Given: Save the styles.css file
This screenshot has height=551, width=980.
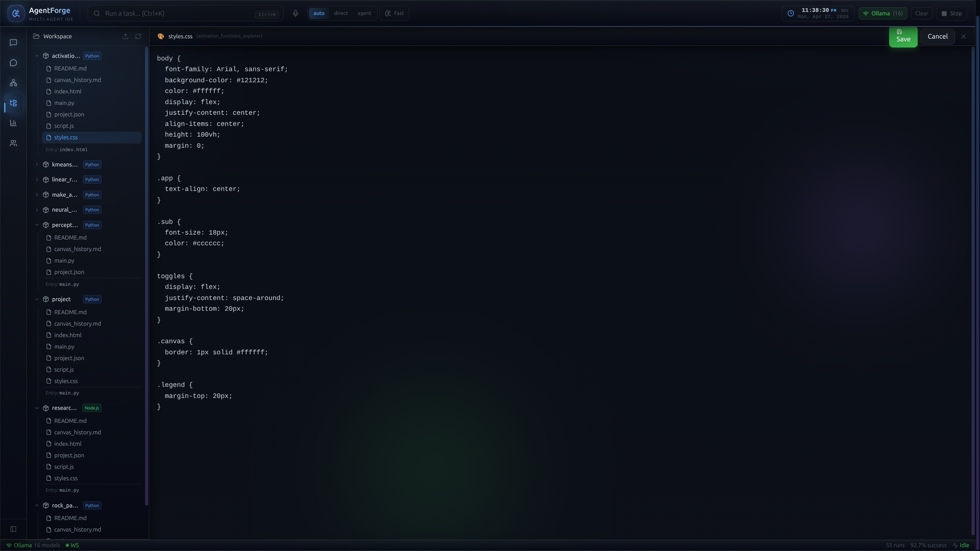Looking at the screenshot, I should click(x=903, y=36).
